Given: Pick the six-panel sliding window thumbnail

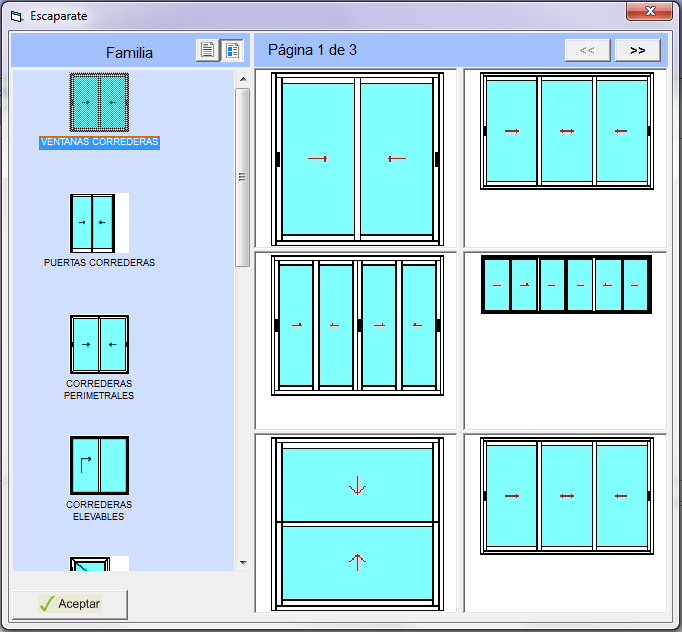Looking at the screenshot, I should pos(566,285).
